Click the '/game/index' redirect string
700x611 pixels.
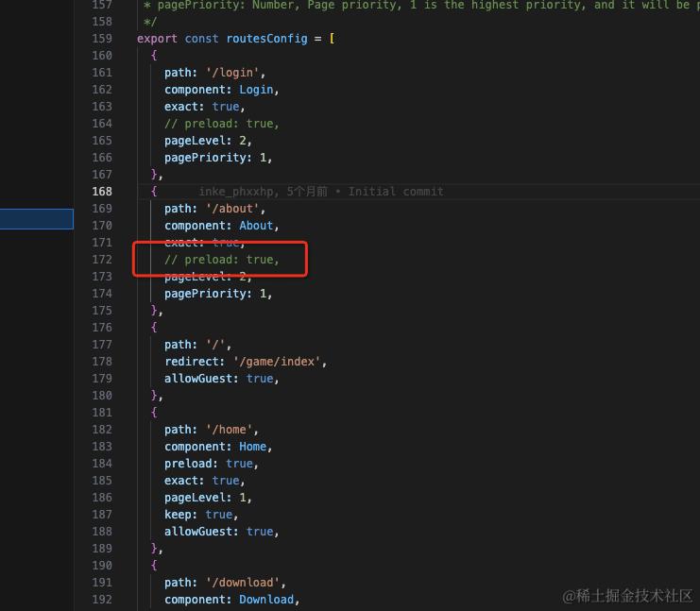[x=277, y=362]
